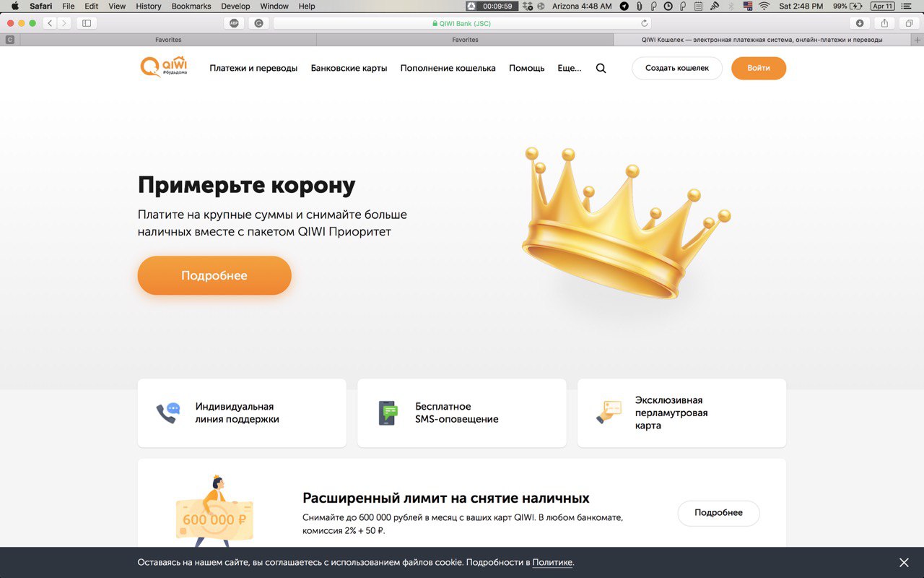The width and height of the screenshot is (924, 578).
Task: Click Подробнее in the cash limit card
Action: point(718,512)
